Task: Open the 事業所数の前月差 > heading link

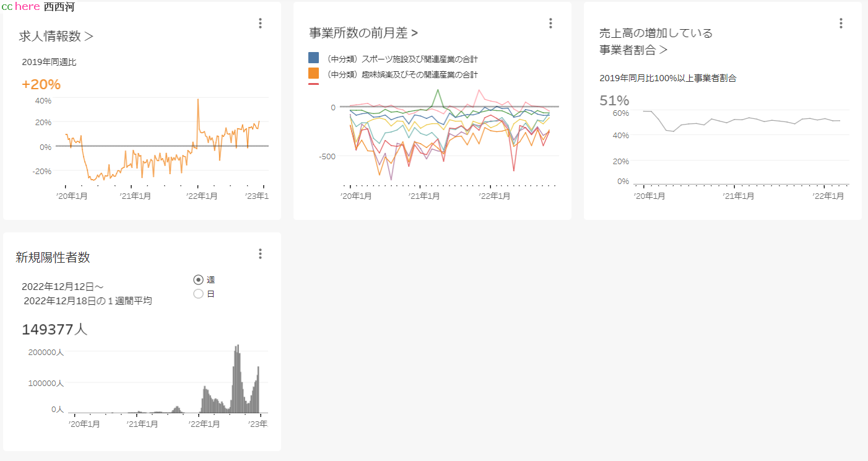Action: pos(363,32)
